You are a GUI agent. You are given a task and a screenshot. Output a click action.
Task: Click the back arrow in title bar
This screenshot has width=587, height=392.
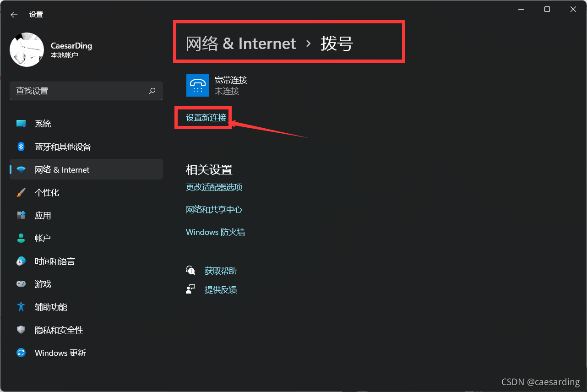(14, 15)
